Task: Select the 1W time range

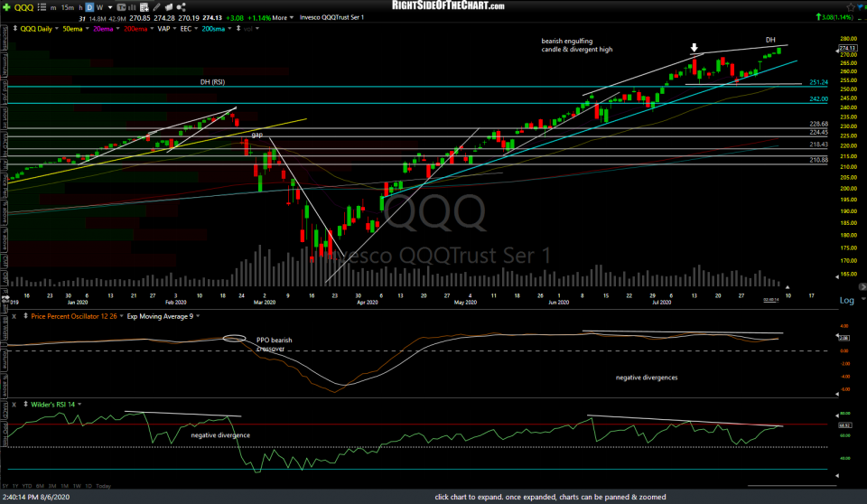Action: 77,486
